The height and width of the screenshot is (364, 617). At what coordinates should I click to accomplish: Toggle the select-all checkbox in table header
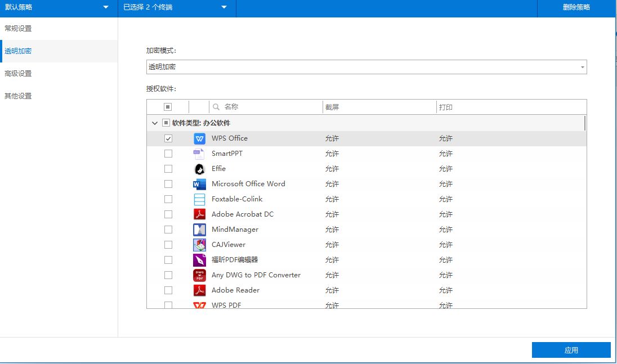[x=168, y=107]
